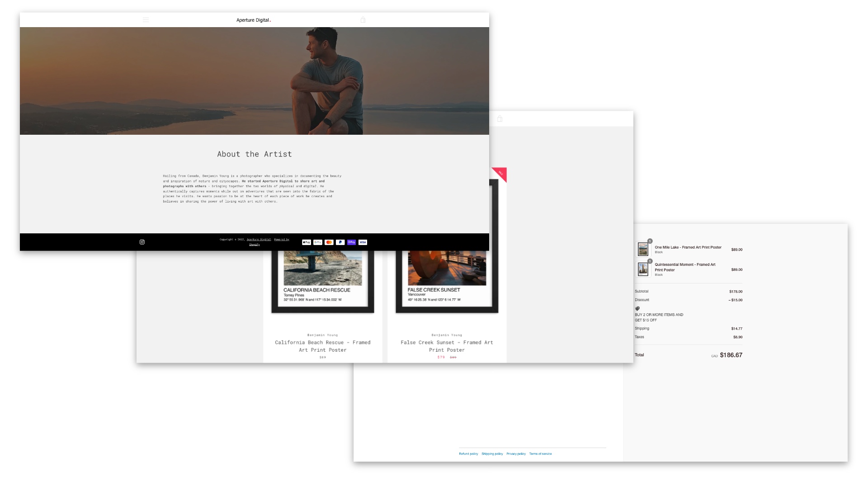Click the PayPal payment icon

(340, 242)
